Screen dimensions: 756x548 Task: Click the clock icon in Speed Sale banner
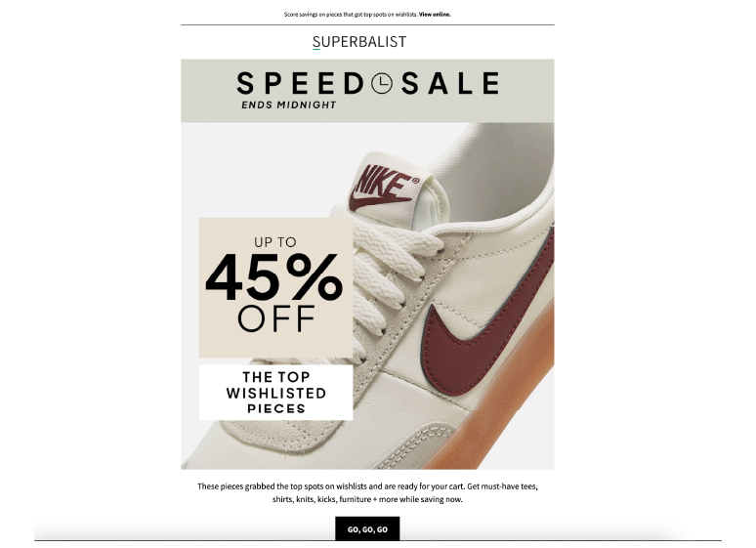[382, 84]
